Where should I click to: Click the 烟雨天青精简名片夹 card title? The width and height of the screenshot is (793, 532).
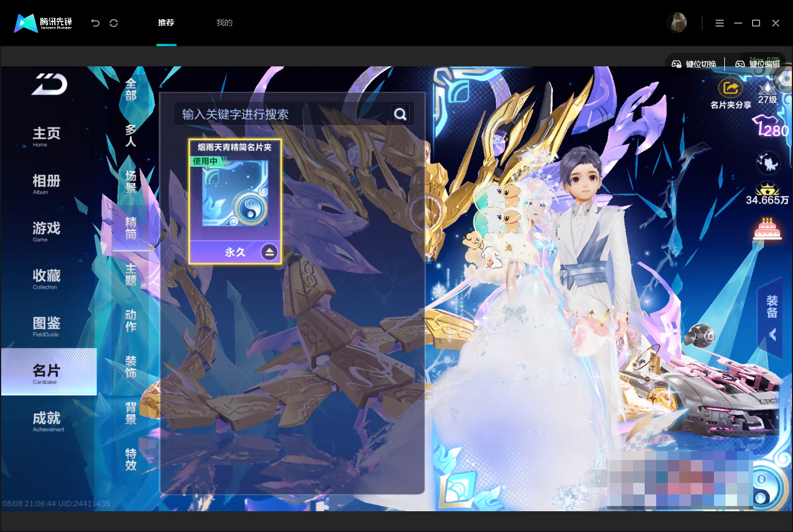point(235,147)
